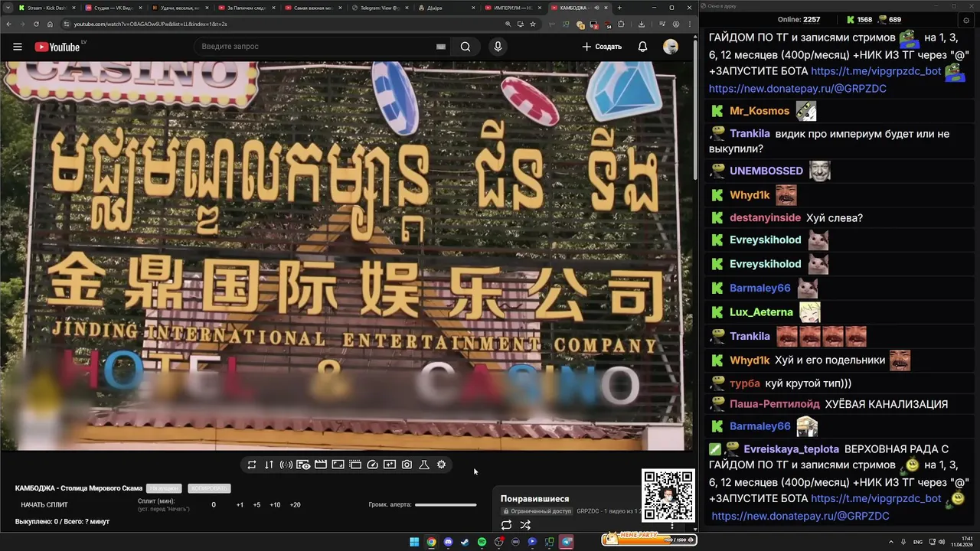Click the КОПИРОВАТЬ button
This screenshot has height=551, width=980.
point(209,488)
